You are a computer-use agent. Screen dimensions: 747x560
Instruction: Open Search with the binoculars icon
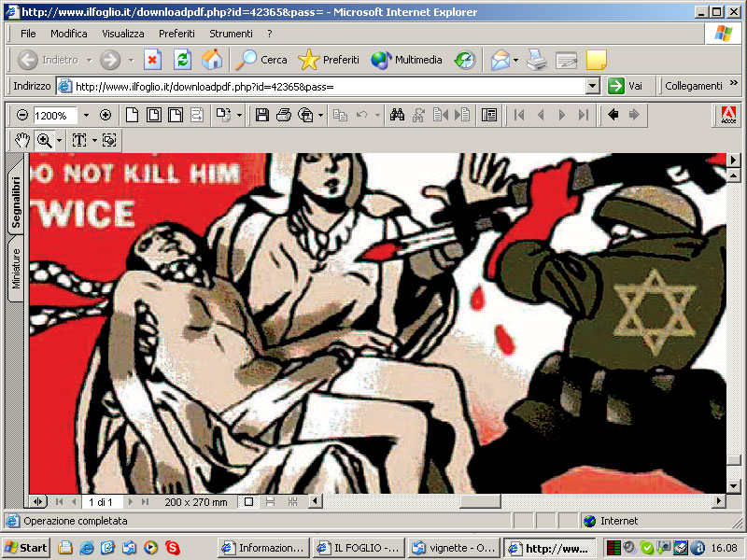[x=397, y=115]
